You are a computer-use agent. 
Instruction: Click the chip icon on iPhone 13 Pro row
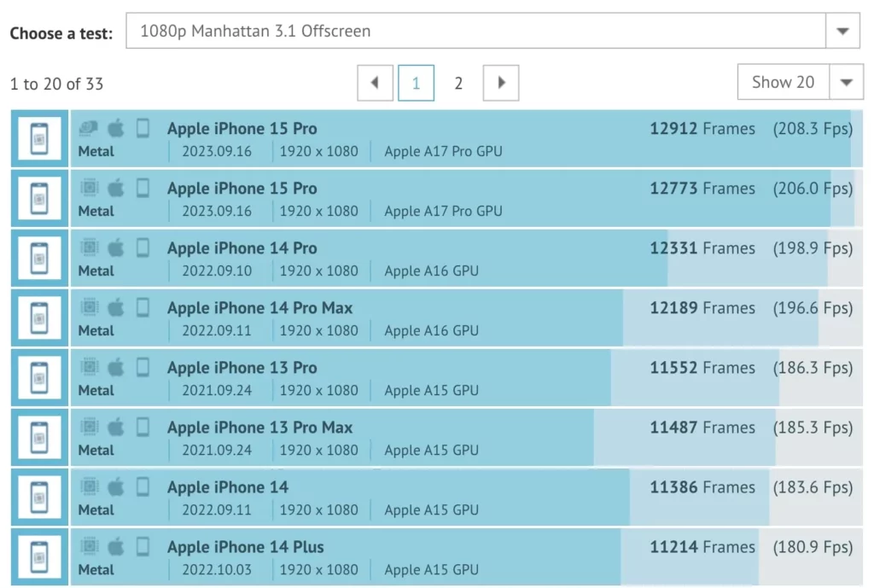[89, 367]
